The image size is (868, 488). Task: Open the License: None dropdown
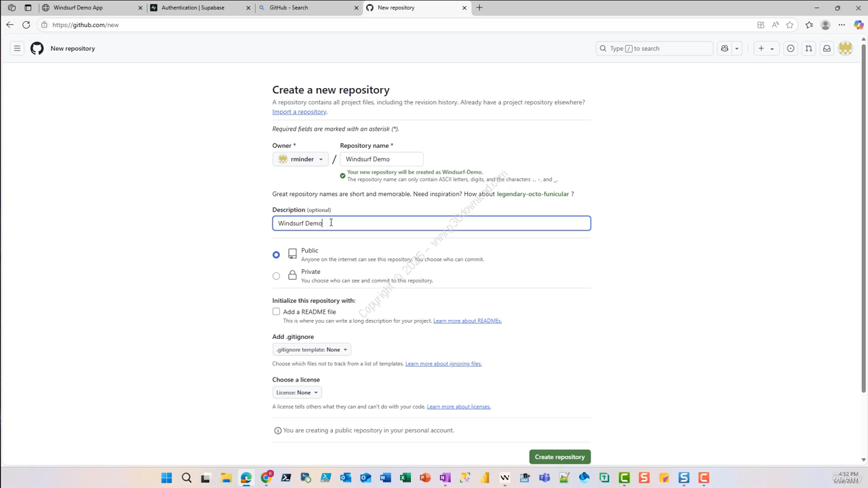[x=297, y=392]
